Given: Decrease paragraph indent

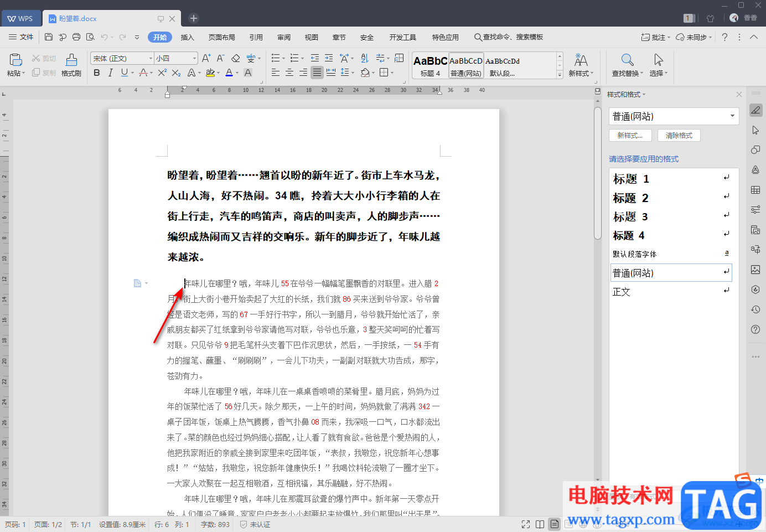Looking at the screenshot, I should 315,58.
